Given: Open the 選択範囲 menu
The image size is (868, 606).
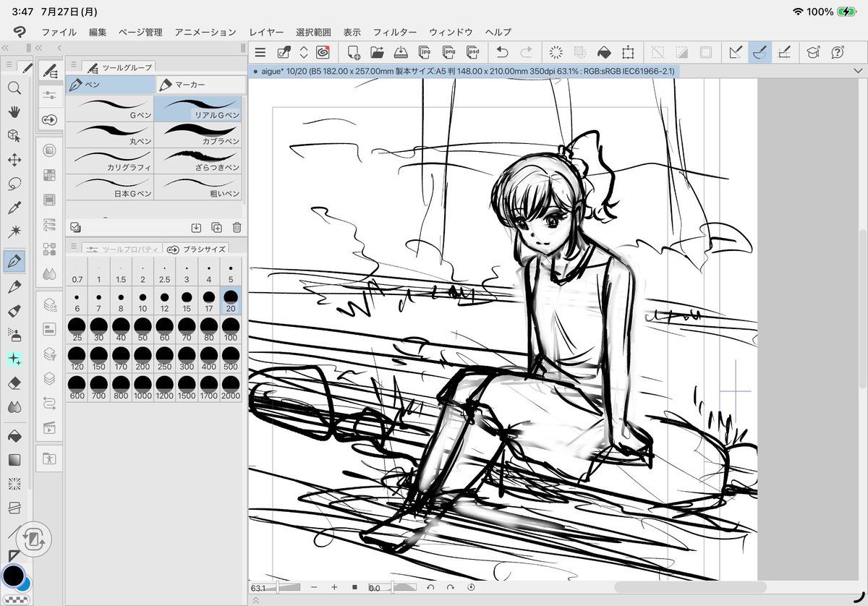Looking at the screenshot, I should (x=314, y=33).
